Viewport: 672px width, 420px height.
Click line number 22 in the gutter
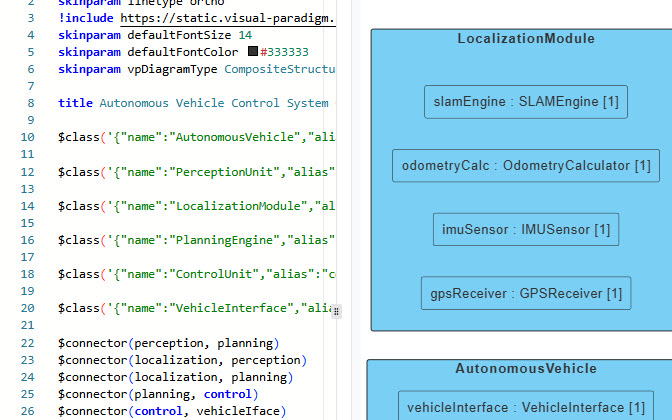pyautogui.click(x=27, y=343)
